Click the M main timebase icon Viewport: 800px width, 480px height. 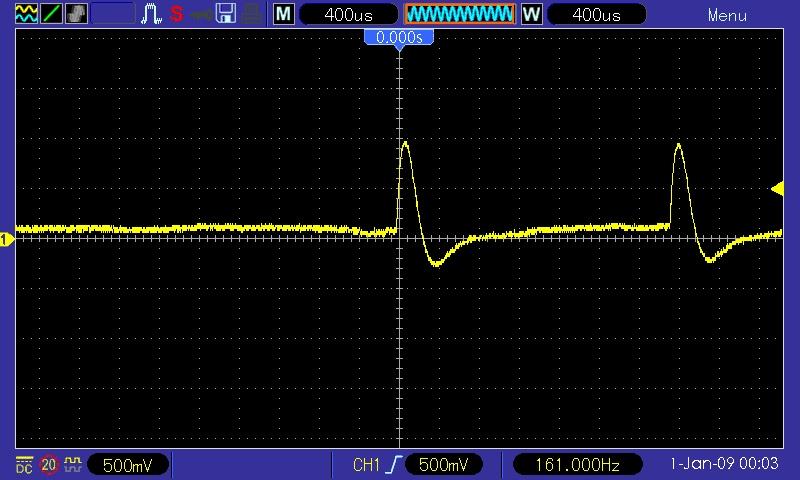point(284,14)
